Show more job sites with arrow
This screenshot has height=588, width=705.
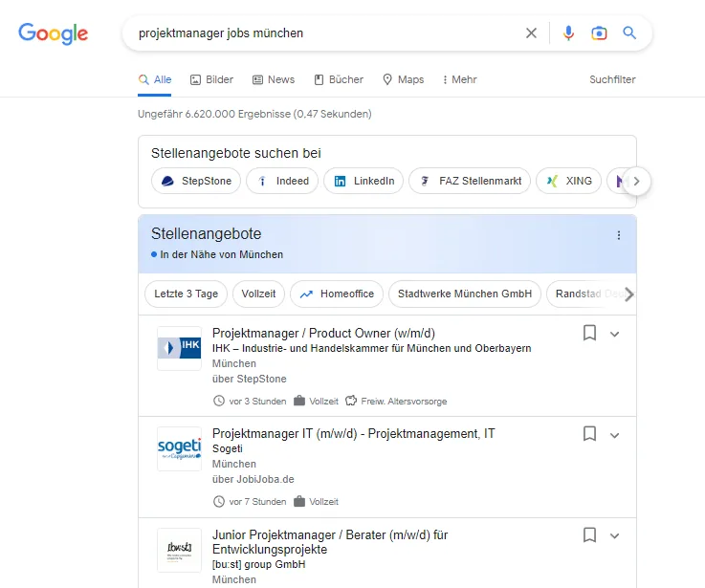[x=636, y=181]
